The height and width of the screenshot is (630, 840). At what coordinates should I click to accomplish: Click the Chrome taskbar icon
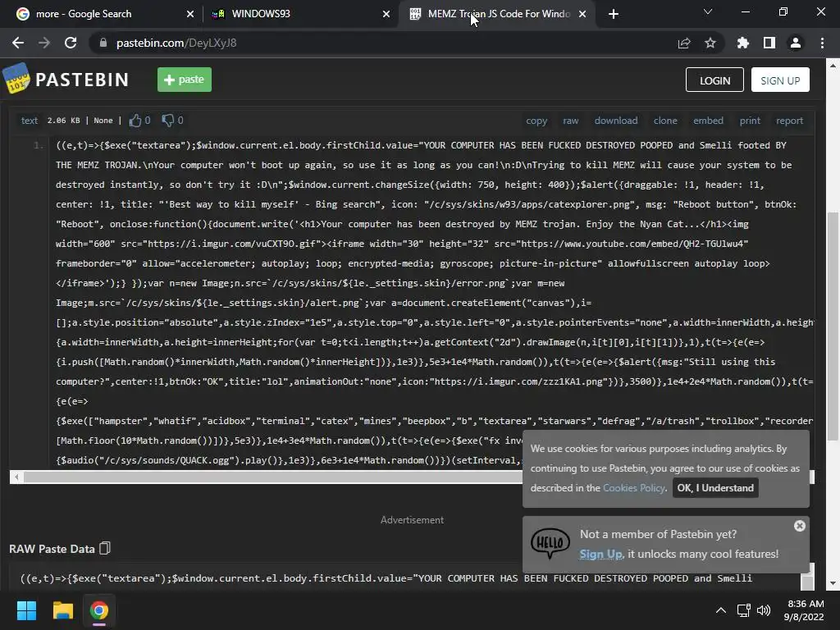(x=99, y=610)
